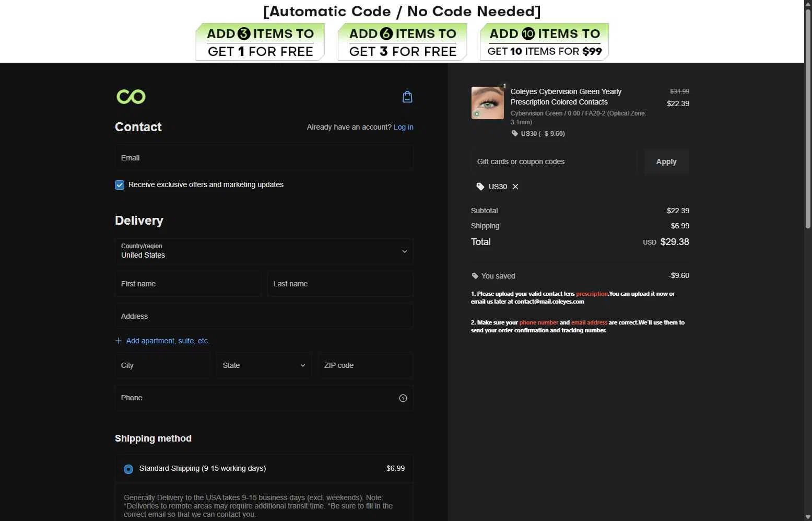This screenshot has width=812, height=521.
Task: Click the 10 items for $99 banner
Action: tap(544, 42)
